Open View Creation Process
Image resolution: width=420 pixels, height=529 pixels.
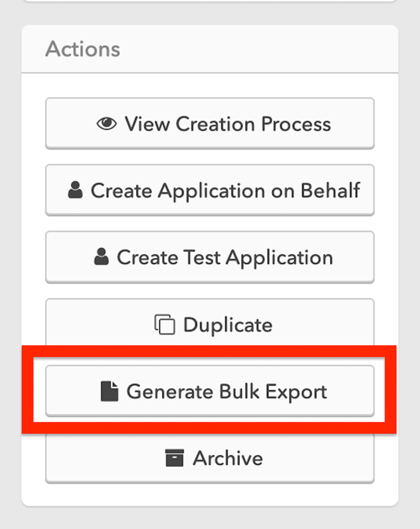tap(209, 123)
